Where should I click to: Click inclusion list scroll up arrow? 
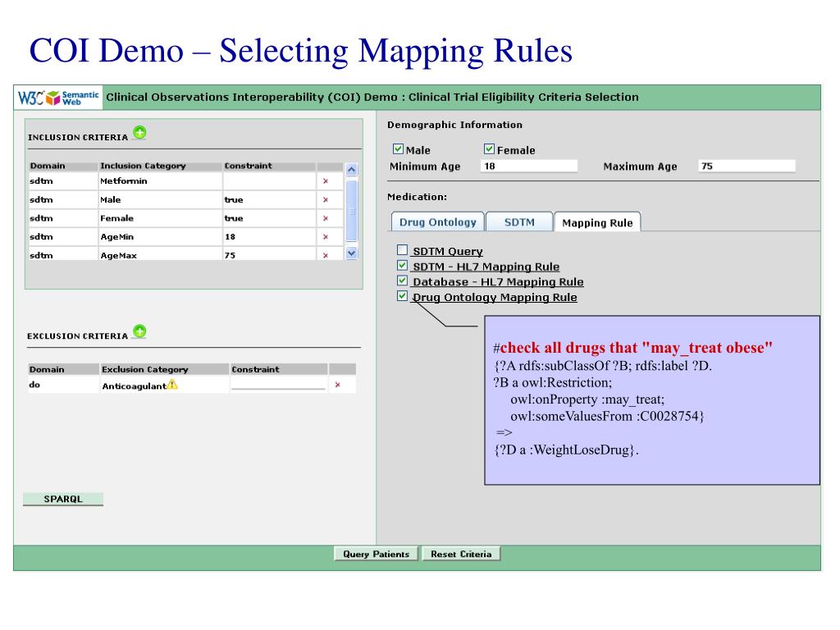[351, 170]
